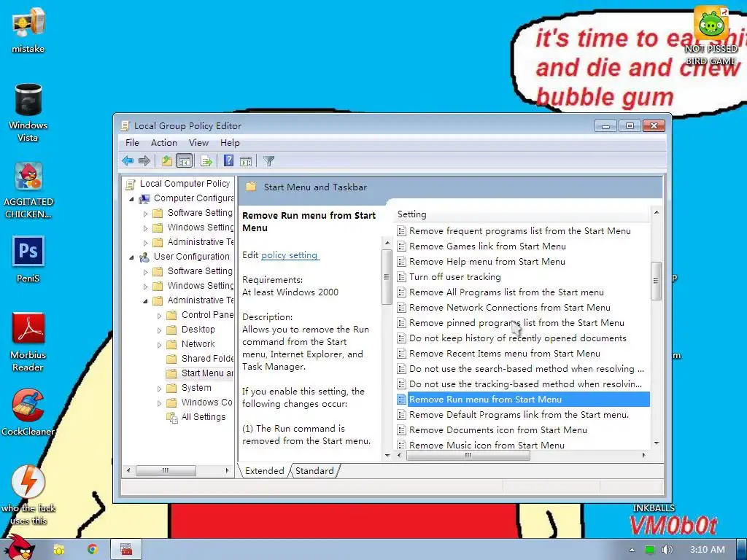
Task: Click the settings list vertical scrollbar thumb
Action: [656, 281]
